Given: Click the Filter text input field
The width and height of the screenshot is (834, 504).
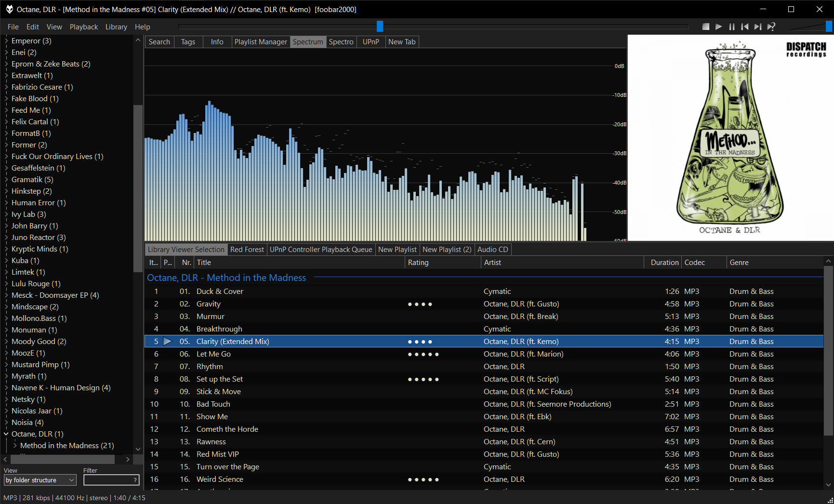Looking at the screenshot, I should coord(111,480).
